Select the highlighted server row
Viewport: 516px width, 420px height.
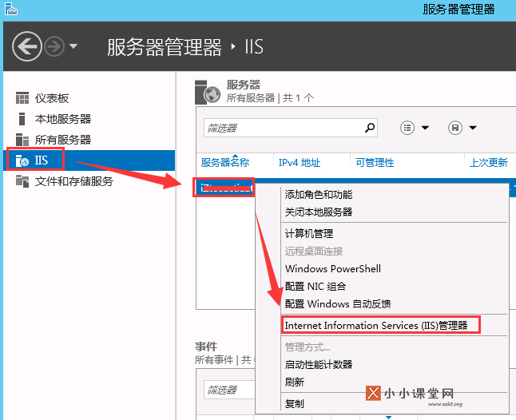pyautogui.click(x=224, y=188)
